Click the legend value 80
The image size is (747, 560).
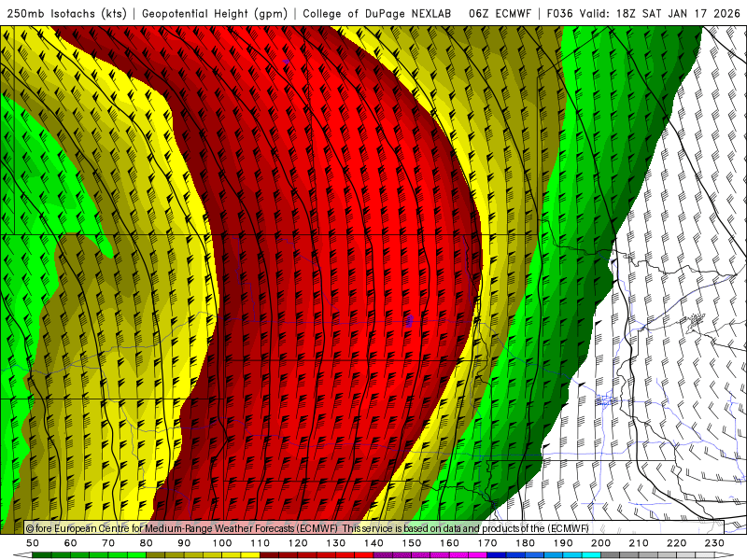[x=147, y=543]
